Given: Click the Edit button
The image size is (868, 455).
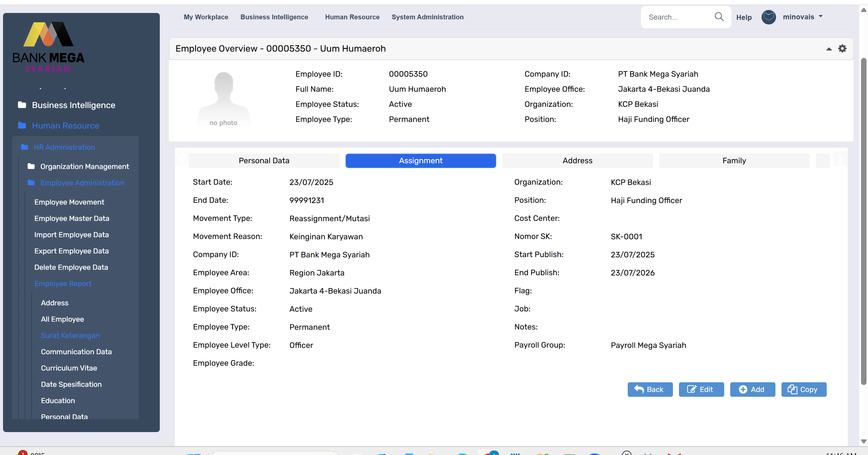Looking at the screenshot, I should click(x=701, y=390).
